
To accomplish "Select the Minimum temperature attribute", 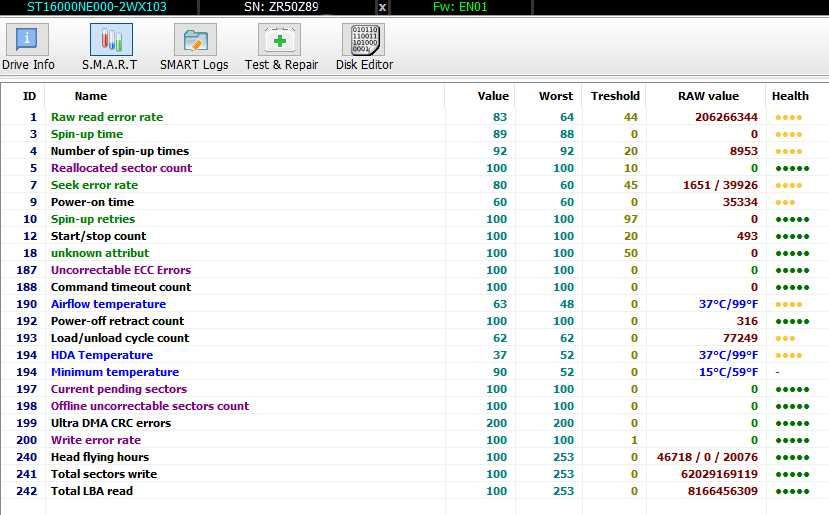I will pos(115,372).
